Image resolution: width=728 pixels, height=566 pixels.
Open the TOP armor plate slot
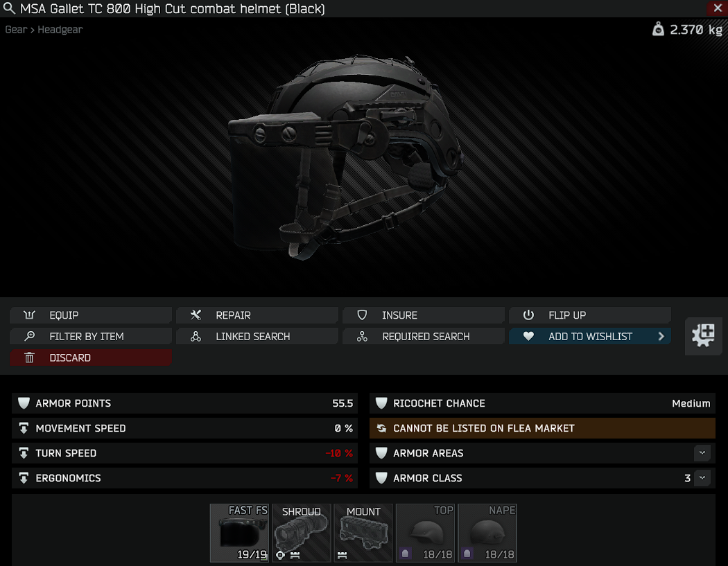(425, 533)
